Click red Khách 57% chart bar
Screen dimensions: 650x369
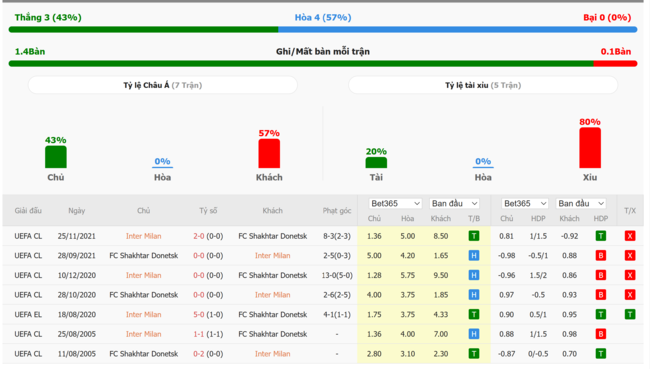pos(269,153)
